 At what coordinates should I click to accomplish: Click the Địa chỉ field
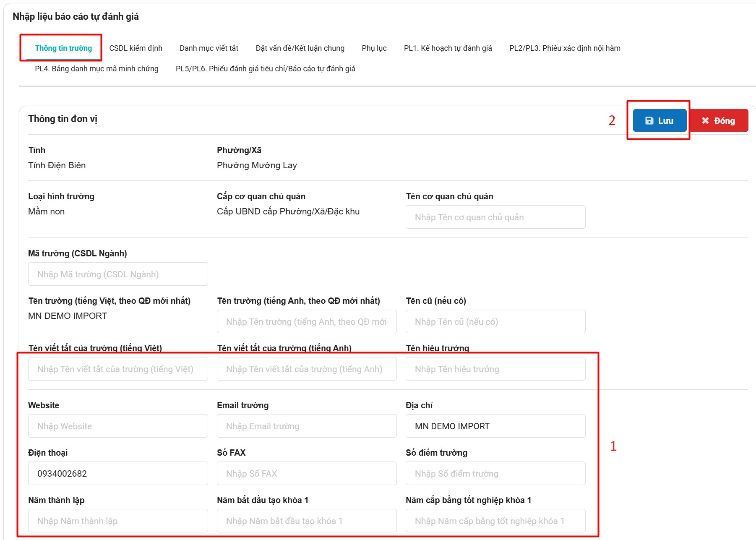495,426
